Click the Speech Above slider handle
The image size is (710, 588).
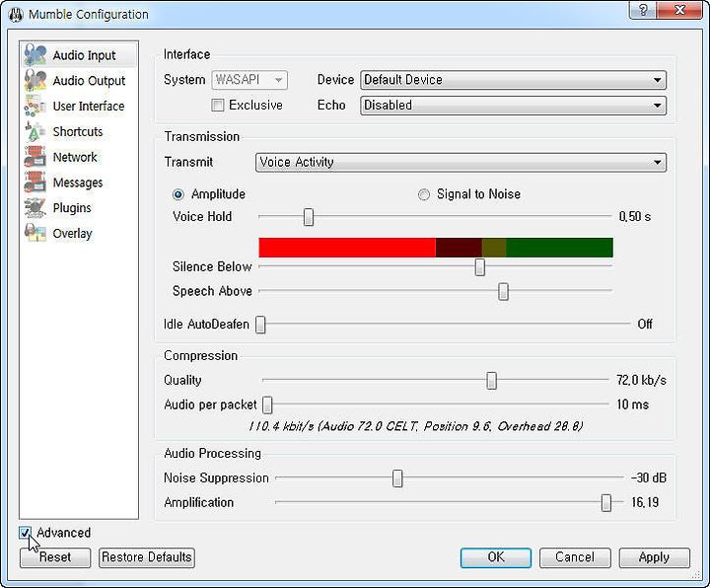[503, 291]
